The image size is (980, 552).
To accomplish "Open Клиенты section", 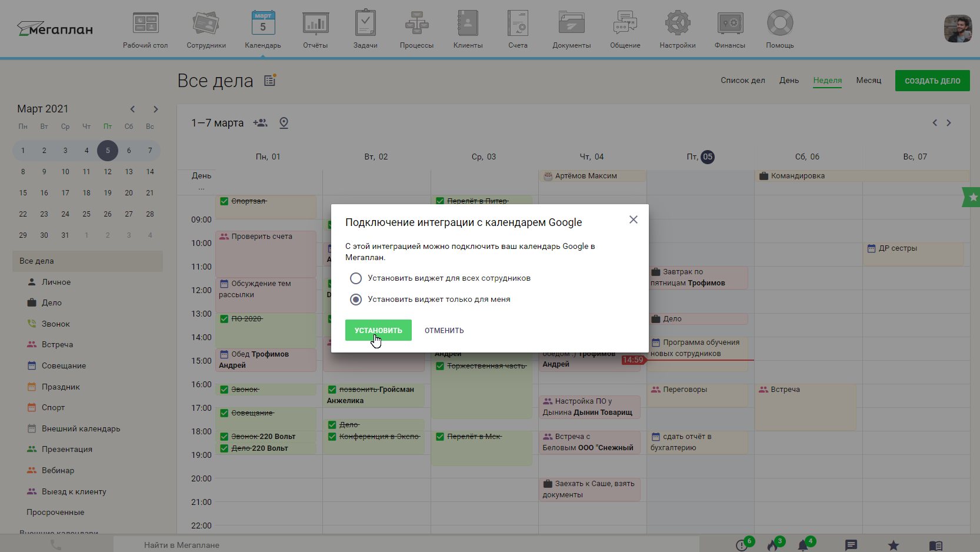I will [468, 29].
